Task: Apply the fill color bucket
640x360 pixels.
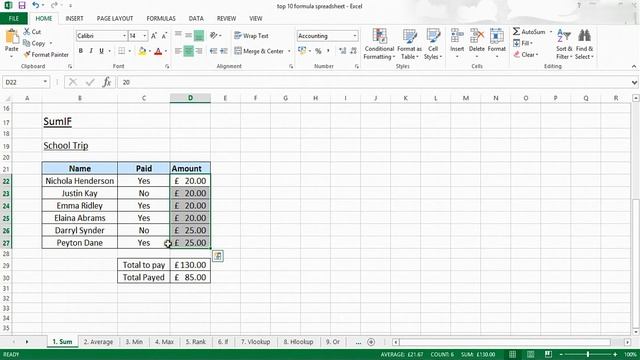Action: point(142,51)
